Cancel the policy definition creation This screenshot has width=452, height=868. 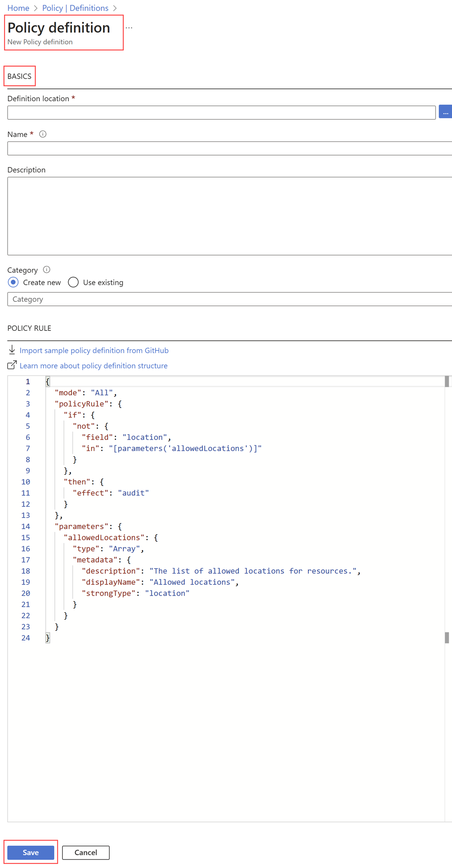[86, 852]
